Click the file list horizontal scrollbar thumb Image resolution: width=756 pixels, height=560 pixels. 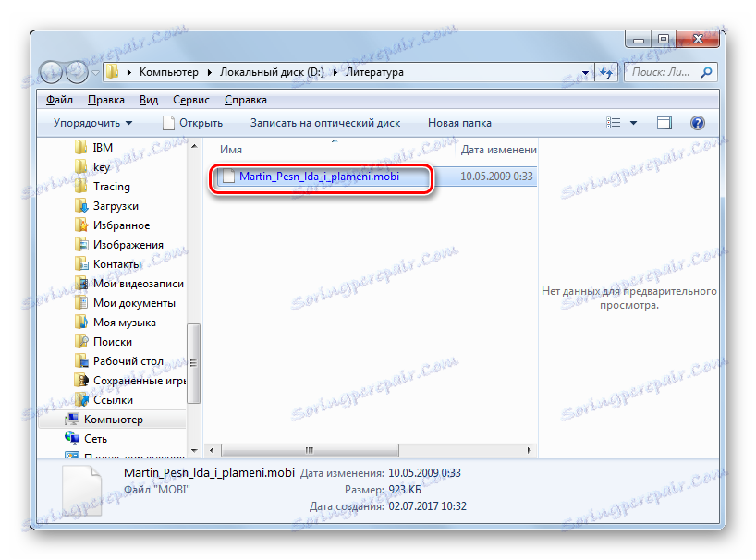click(x=310, y=450)
